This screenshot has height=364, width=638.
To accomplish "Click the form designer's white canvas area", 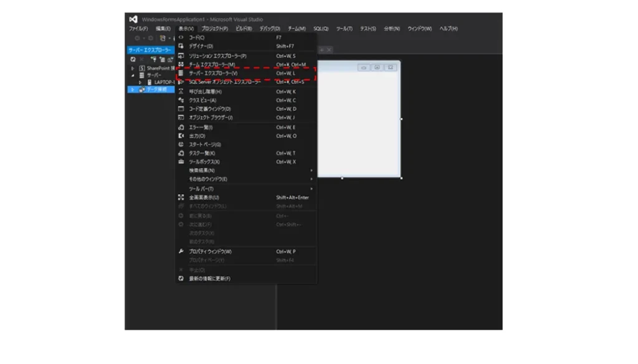I will 358,124.
